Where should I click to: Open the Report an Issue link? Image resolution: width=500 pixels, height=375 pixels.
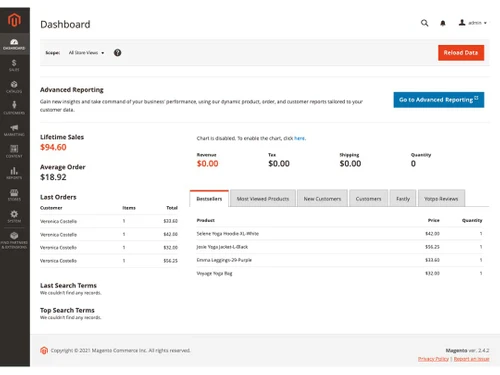(x=471, y=359)
